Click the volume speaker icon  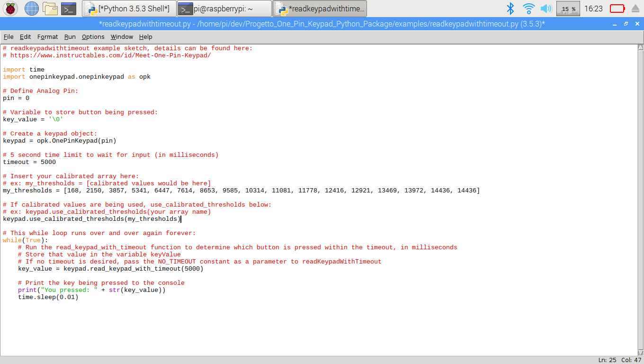[x=546, y=8]
